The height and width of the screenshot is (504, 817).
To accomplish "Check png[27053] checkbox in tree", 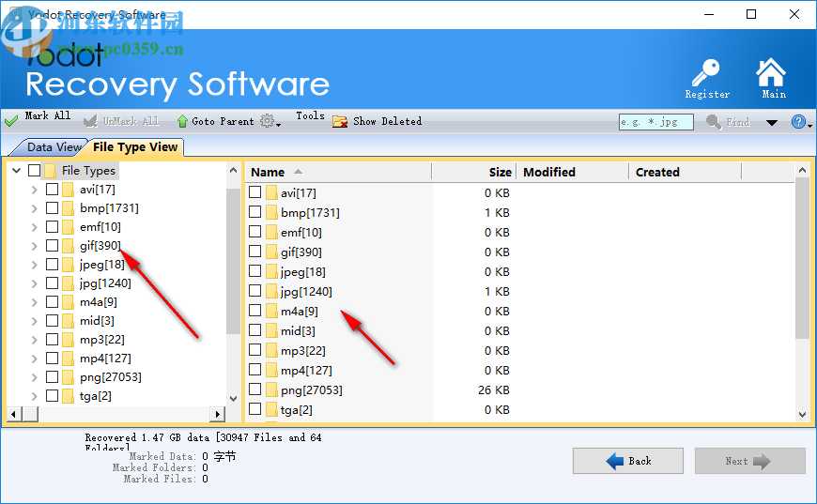I will tap(52, 376).
